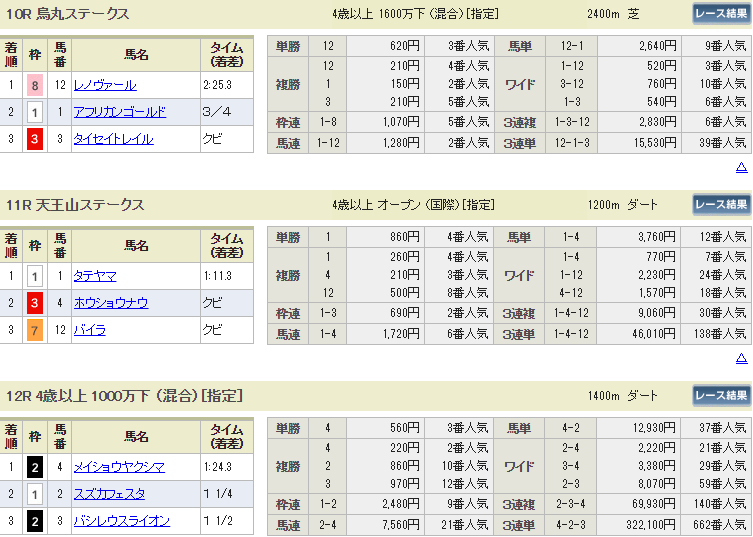Click 3連単 payout 15,530円
Viewport: 753px width, 537px height.
(655, 143)
